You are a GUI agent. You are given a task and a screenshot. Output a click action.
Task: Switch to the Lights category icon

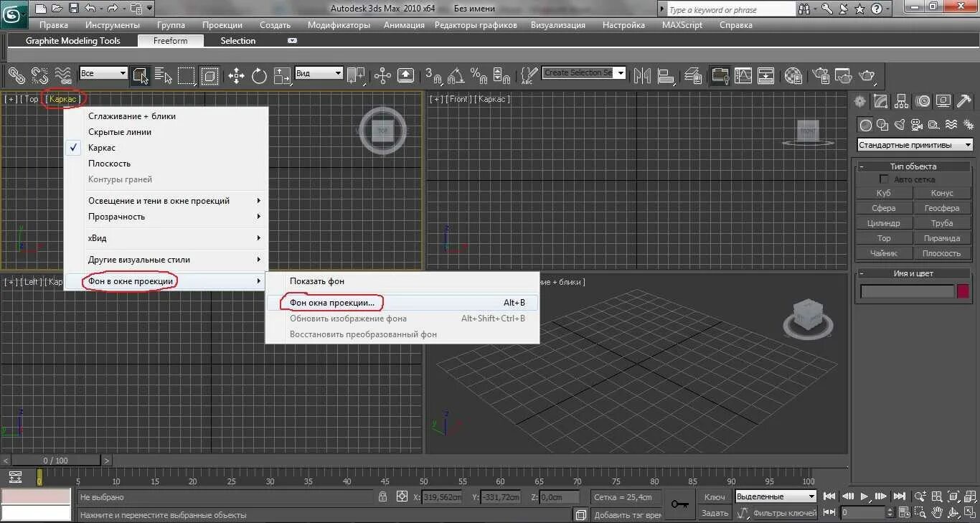click(900, 125)
